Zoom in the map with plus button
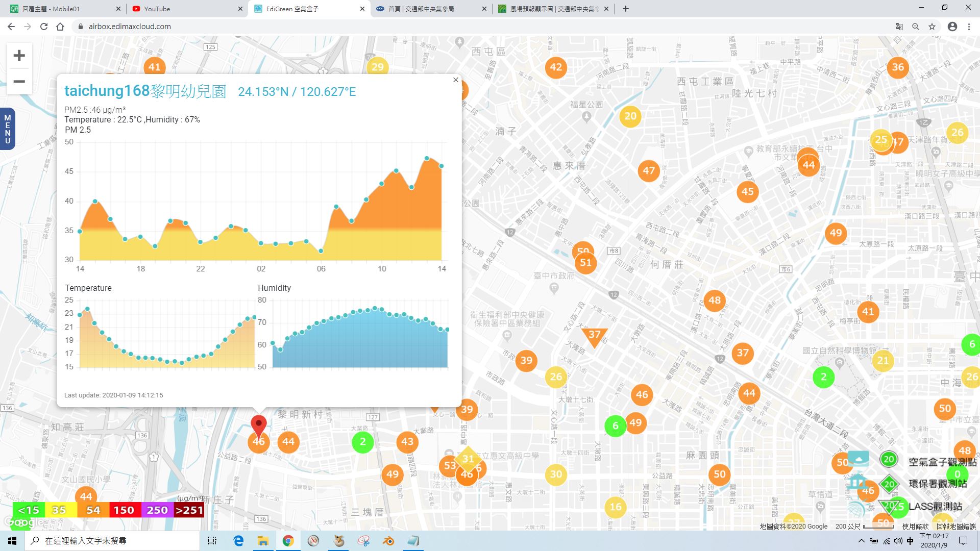 click(19, 56)
